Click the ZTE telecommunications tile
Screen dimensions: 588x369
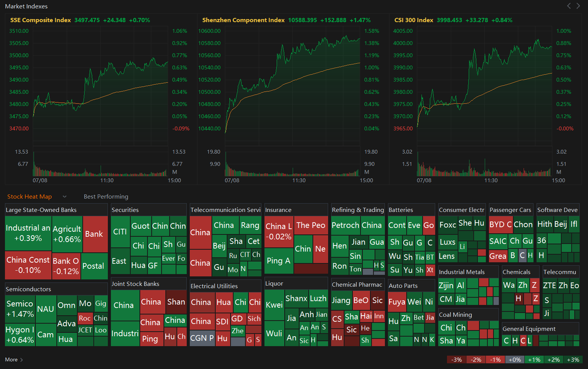(x=550, y=285)
